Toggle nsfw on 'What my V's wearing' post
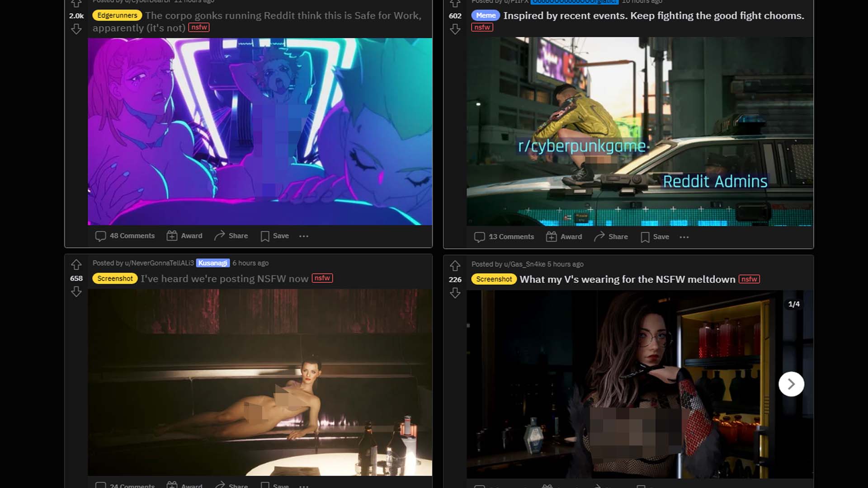Viewport: 868px width, 488px height. (x=749, y=279)
